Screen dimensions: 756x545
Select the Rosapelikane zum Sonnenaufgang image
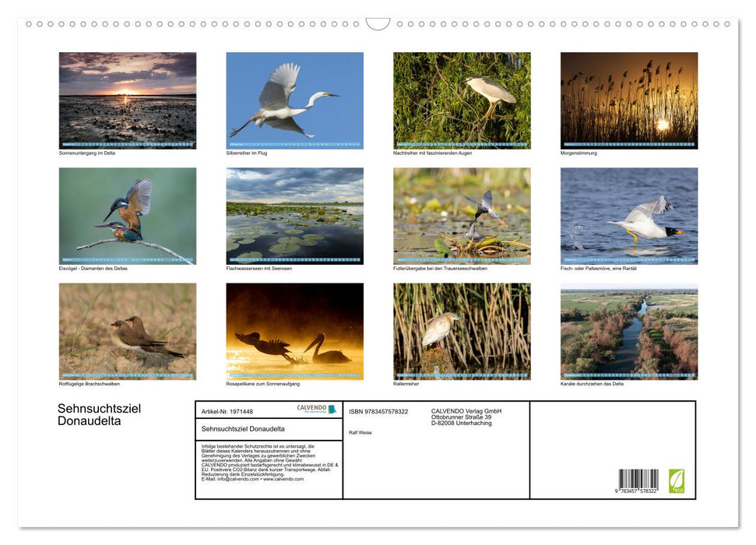[294, 331]
